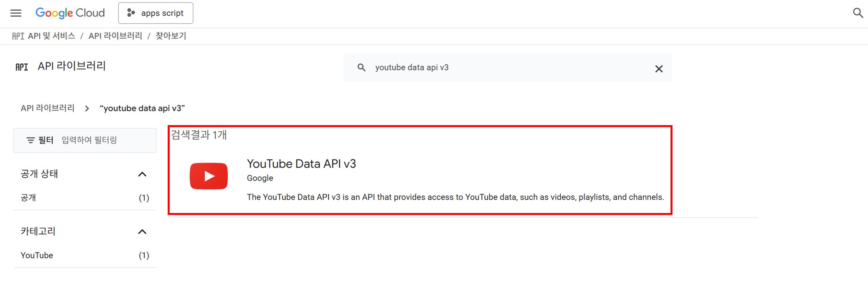Open the hamburger navigation menu
Viewport: 868px width, 307px height.
tap(16, 13)
